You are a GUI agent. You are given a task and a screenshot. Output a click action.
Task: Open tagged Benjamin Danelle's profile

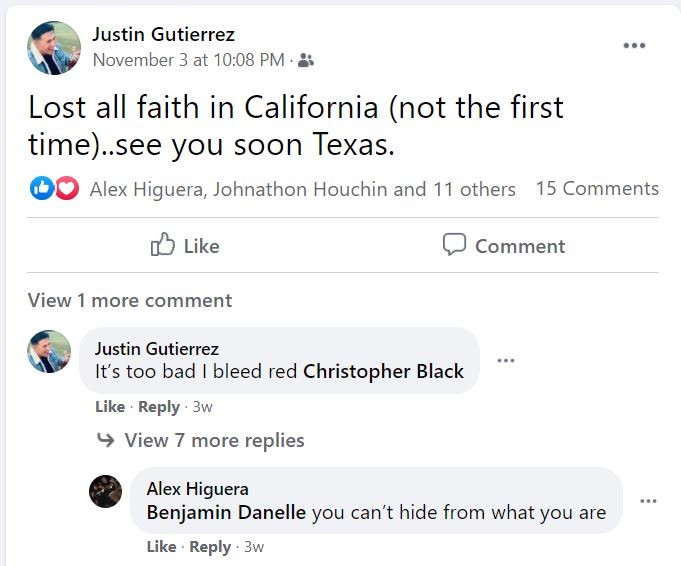[226, 512]
